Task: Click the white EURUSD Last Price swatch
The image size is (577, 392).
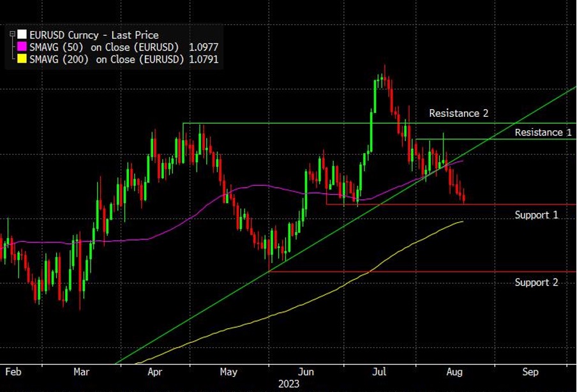Action: tap(22, 34)
